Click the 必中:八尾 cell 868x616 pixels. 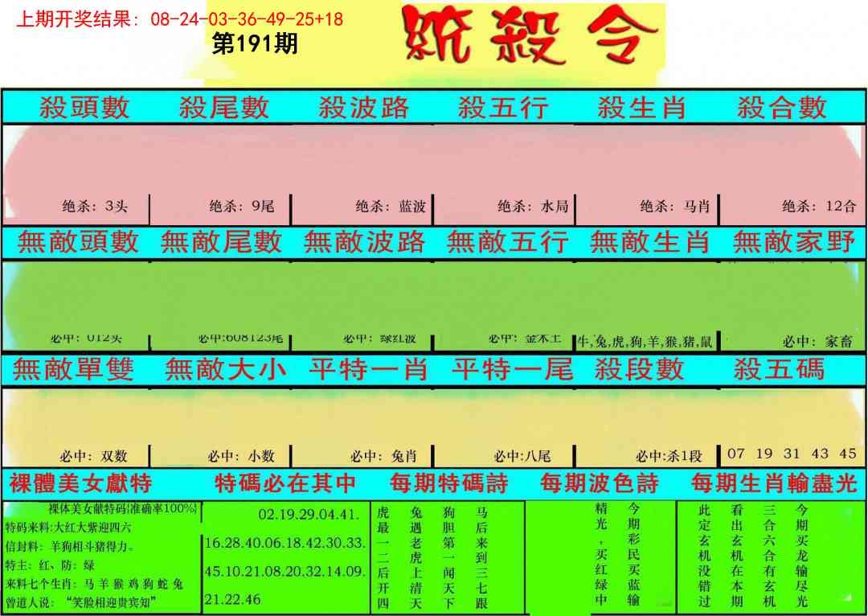(522, 457)
